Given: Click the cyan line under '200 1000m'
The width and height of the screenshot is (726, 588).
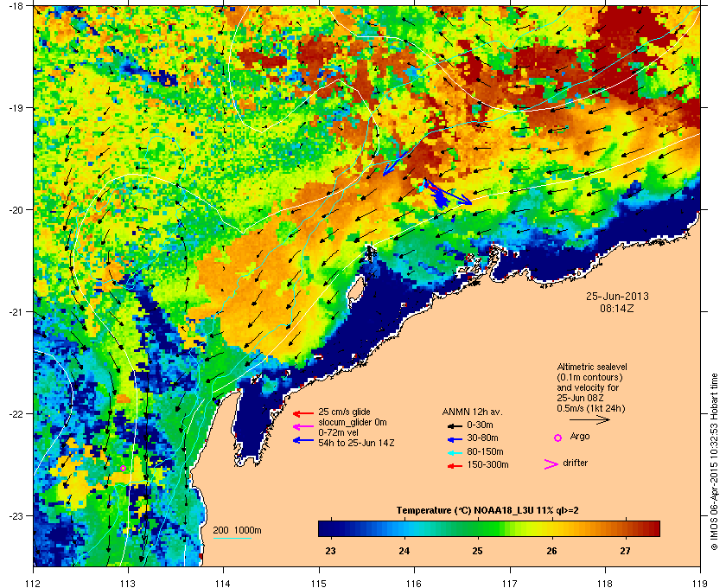Looking at the screenshot, I should pos(232,539).
